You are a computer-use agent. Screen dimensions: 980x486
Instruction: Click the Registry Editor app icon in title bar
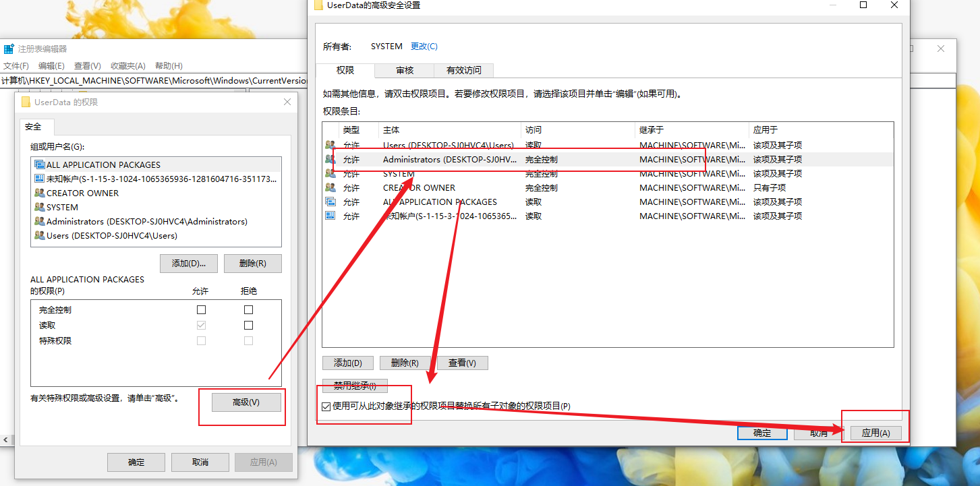pos(9,49)
